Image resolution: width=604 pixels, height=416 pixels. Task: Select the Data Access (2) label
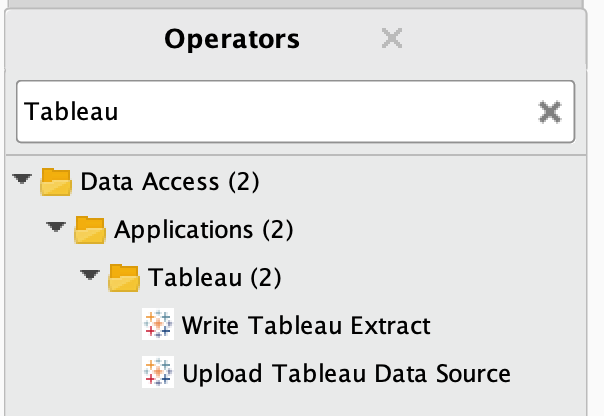170,182
